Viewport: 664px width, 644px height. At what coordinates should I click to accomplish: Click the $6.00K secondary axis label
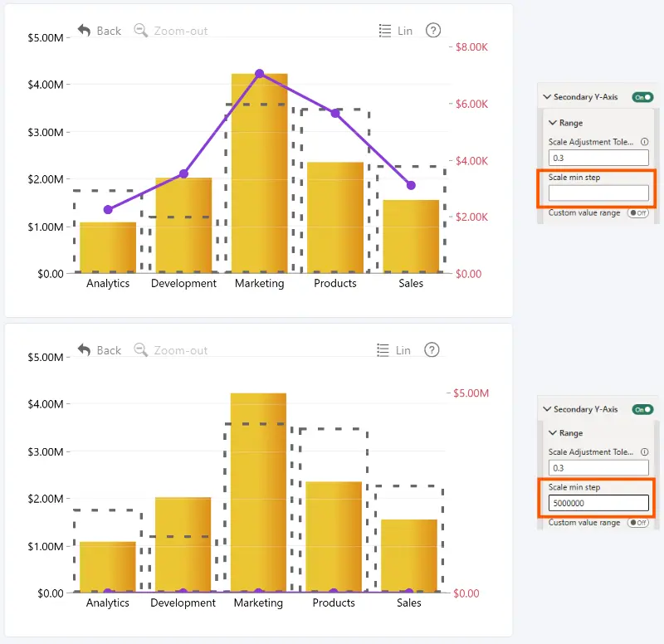point(471,105)
